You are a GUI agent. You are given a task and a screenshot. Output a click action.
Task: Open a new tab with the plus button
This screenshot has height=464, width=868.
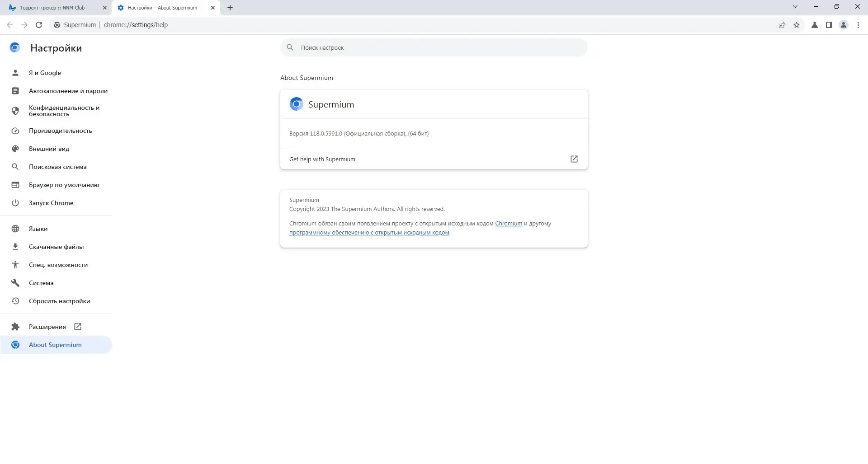(230, 8)
